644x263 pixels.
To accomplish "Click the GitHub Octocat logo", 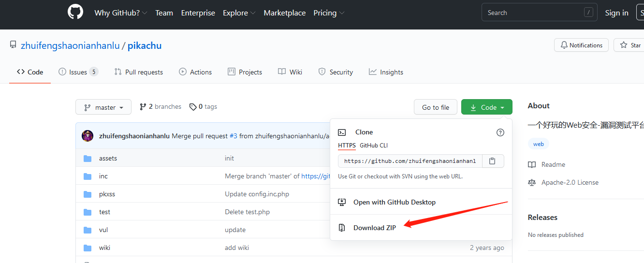I will pyautogui.click(x=75, y=13).
